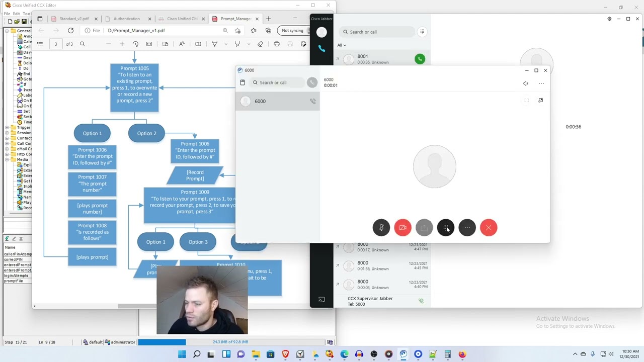This screenshot has width=644, height=362.
Task: Fit PDF to page width
Action: tap(149, 44)
